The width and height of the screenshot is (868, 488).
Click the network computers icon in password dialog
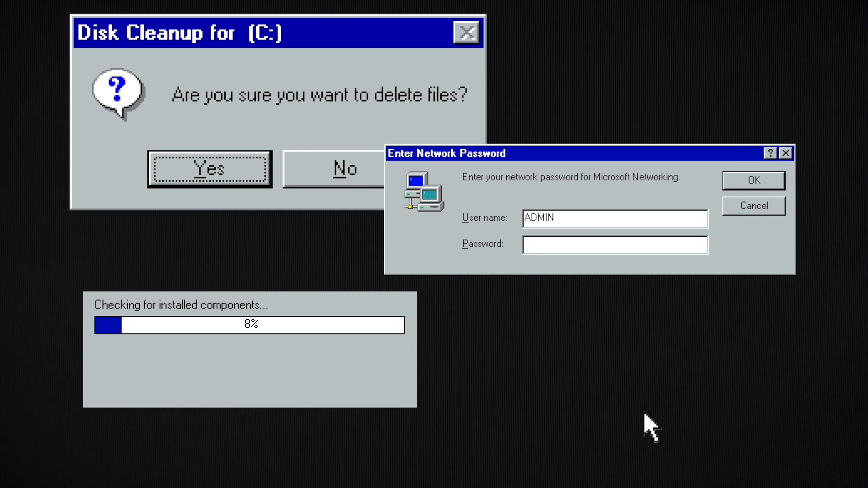click(422, 191)
